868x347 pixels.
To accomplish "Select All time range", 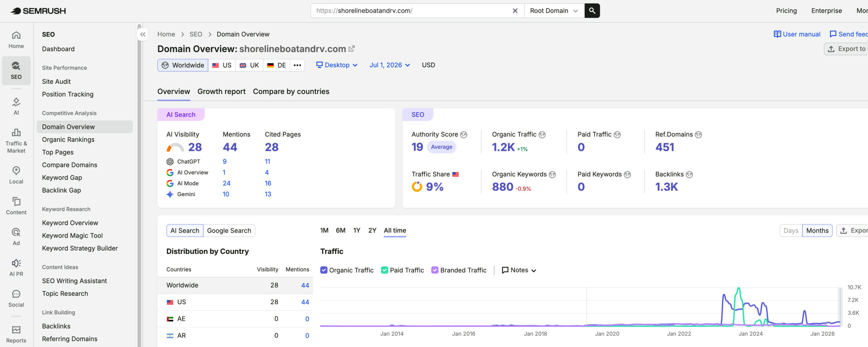I will [395, 230].
